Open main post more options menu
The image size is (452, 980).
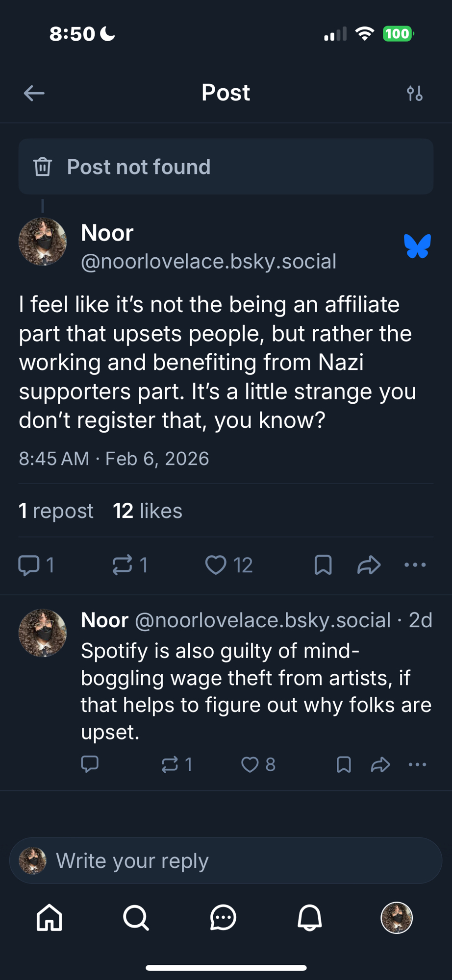coord(415,565)
